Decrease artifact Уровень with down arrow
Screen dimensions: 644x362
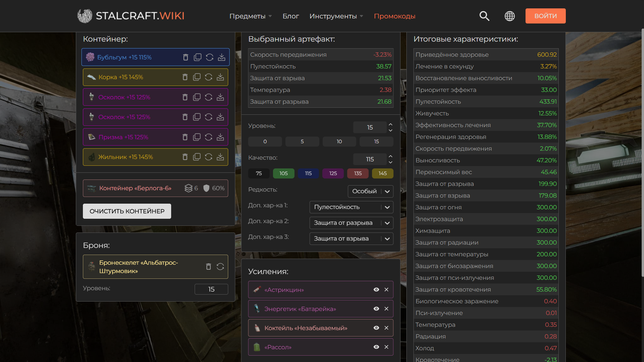[390, 131]
